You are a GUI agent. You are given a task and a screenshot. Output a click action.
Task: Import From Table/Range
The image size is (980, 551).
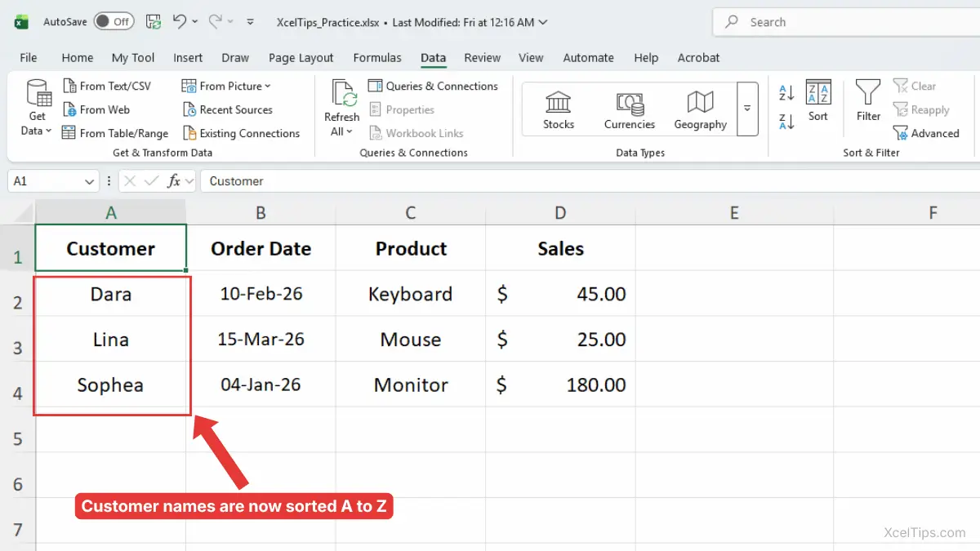[115, 133]
